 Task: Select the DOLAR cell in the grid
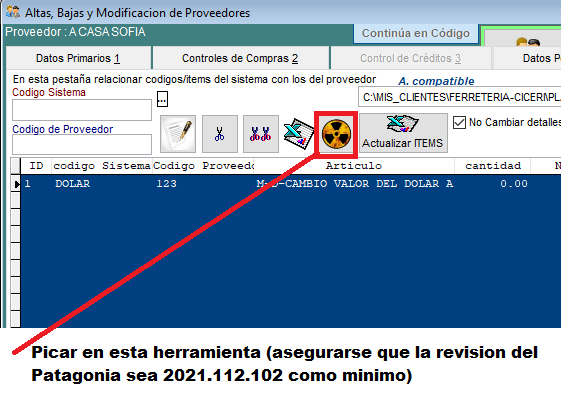pos(102,184)
